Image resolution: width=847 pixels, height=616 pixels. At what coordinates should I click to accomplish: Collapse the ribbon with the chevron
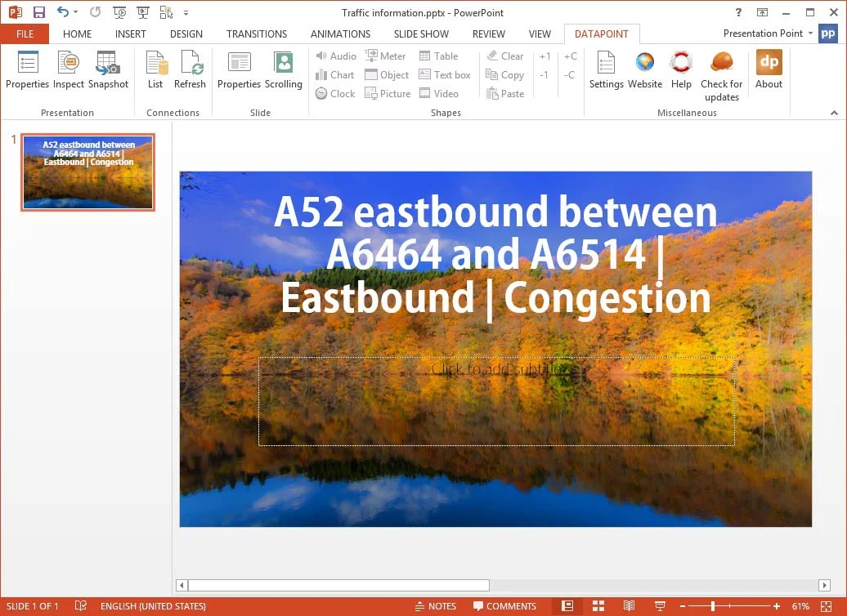coord(835,113)
